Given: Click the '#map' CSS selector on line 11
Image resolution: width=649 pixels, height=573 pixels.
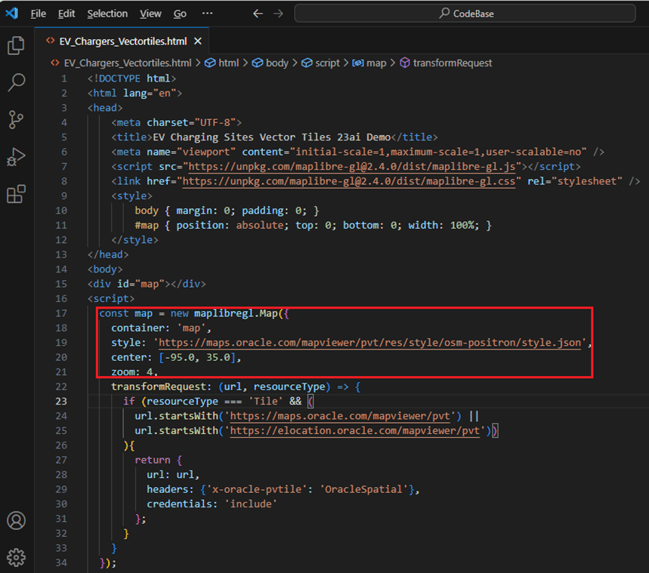Looking at the screenshot, I should click(x=147, y=225).
